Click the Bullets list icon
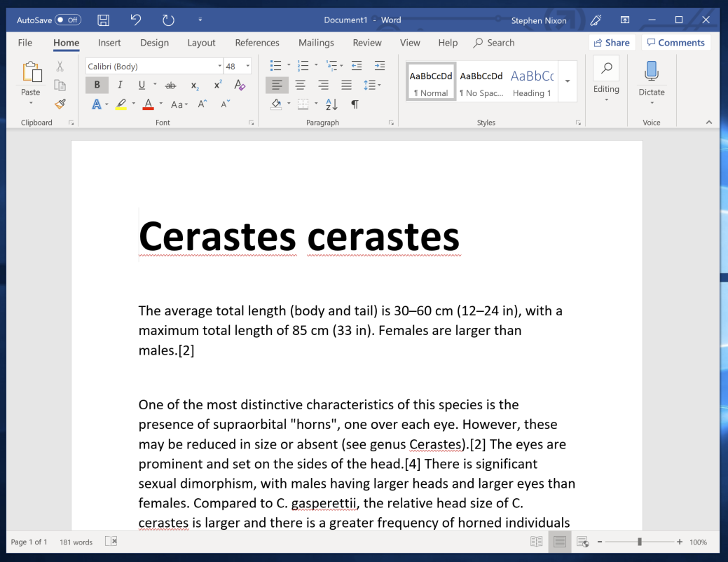 click(276, 66)
